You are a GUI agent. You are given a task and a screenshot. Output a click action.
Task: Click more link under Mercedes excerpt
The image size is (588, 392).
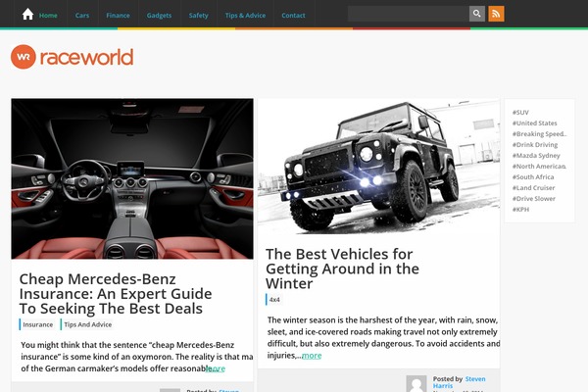[216, 368]
